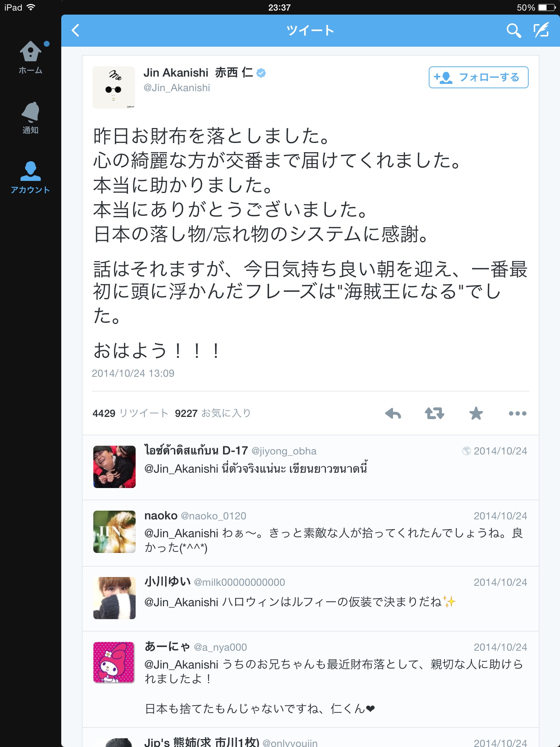Open the @naoko_0120 username link
Viewport: 560px width, 747px height.
213,516
